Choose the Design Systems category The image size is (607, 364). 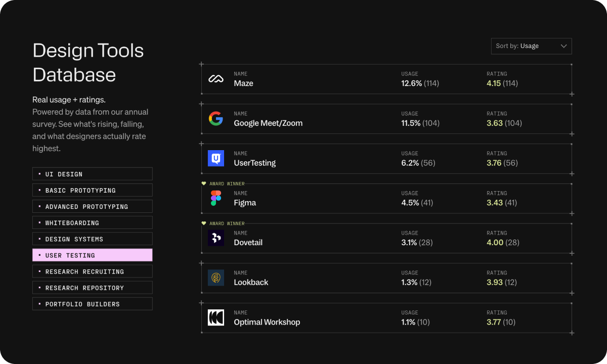[92, 239]
